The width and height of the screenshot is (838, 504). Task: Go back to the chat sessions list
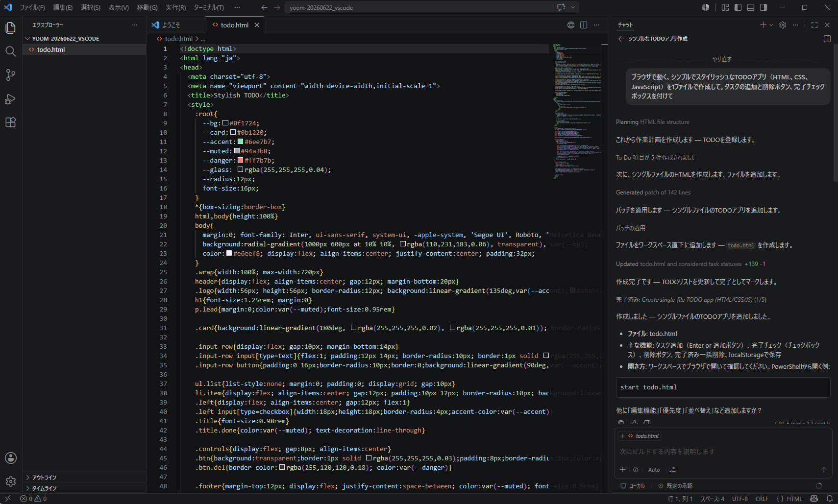click(621, 39)
